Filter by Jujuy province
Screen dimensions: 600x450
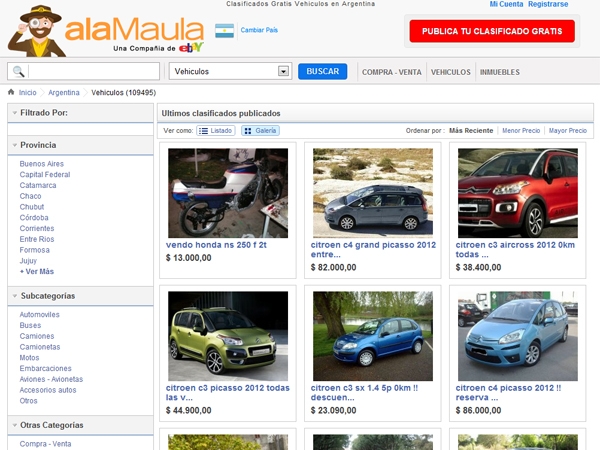click(28, 261)
